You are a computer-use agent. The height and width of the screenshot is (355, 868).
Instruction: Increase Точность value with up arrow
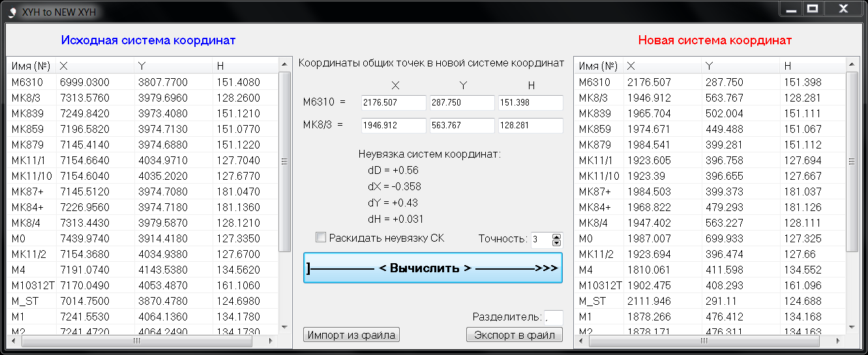click(x=556, y=236)
